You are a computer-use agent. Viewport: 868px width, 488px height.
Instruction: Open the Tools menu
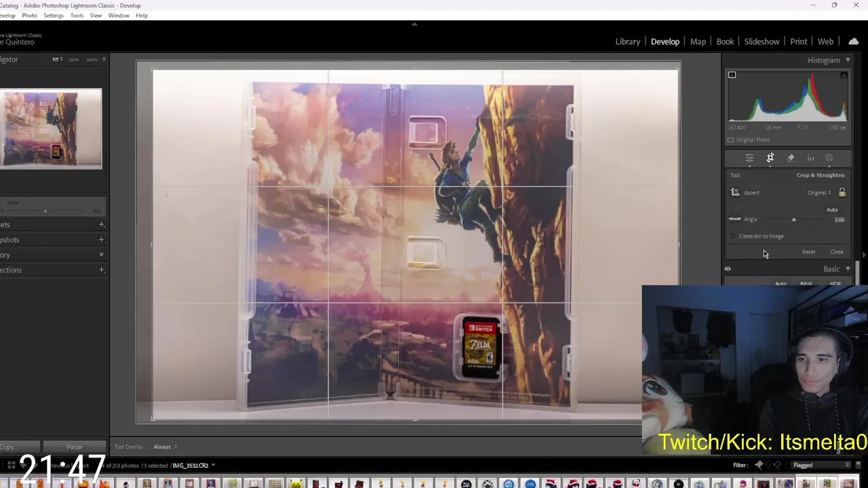pos(77,15)
